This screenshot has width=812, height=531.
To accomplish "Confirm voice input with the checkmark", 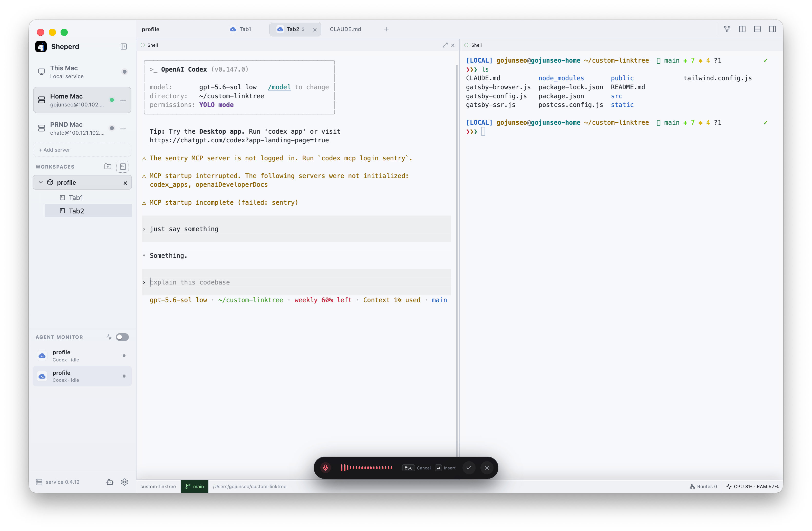I will click(469, 468).
